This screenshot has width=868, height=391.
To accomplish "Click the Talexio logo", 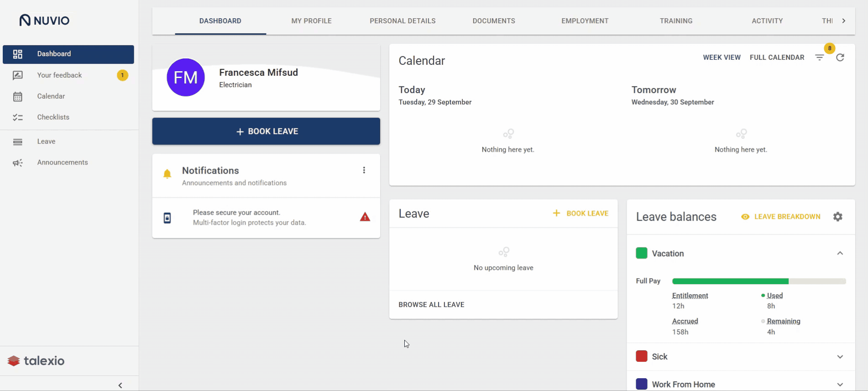I will pyautogui.click(x=36, y=361).
